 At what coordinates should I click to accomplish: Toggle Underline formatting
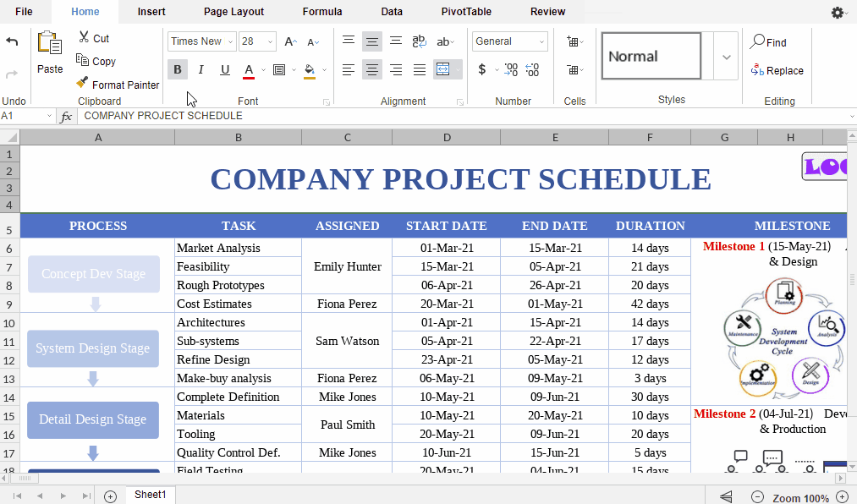click(x=225, y=69)
